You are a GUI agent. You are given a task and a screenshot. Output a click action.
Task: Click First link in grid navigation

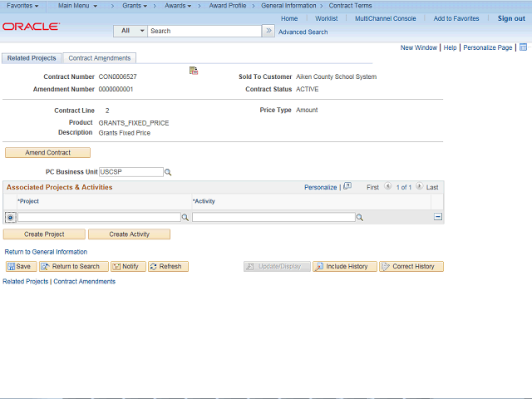(372, 187)
